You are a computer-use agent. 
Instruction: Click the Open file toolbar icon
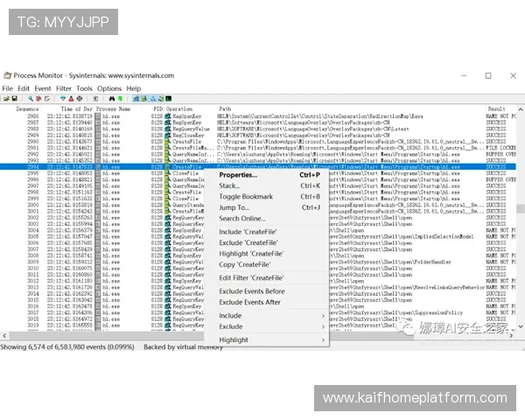(6, 99)
